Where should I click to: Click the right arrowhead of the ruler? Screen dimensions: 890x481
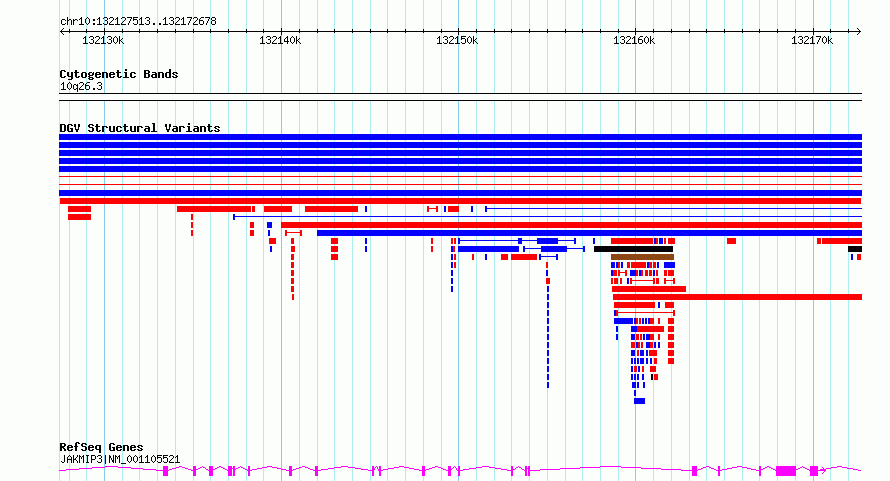(859, 31)
